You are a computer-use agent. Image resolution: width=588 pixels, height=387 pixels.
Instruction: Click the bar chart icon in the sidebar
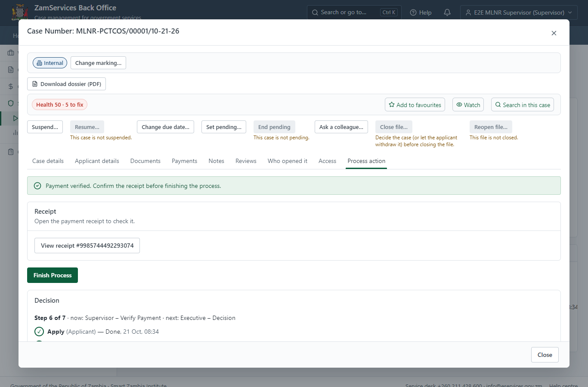(x=15, y=132)
